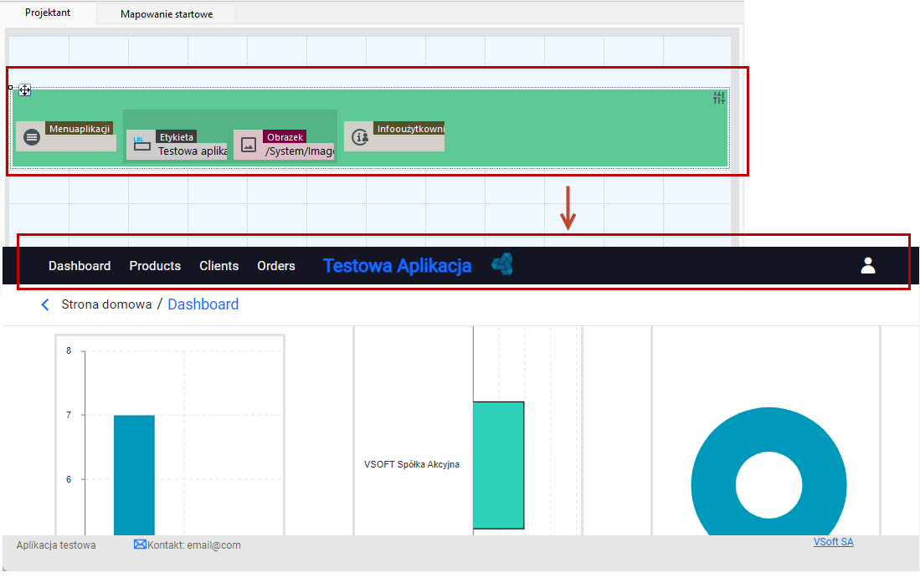Click the Kontakt: email@com text

(194, 545)
